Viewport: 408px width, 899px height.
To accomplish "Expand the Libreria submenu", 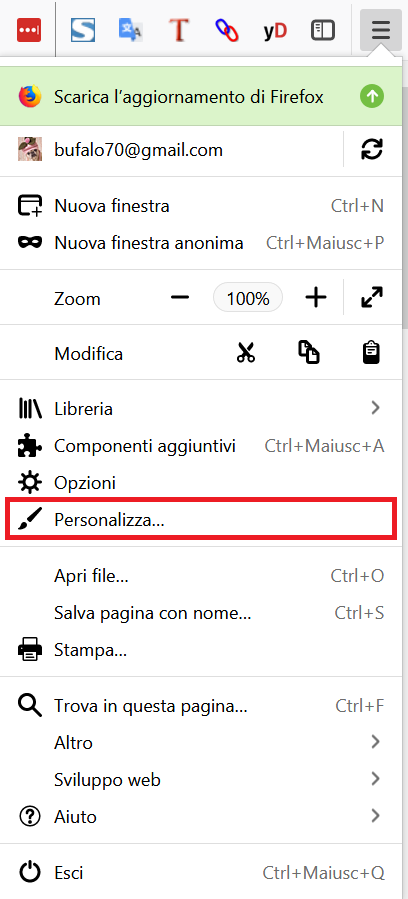I will tap(204, 409).
